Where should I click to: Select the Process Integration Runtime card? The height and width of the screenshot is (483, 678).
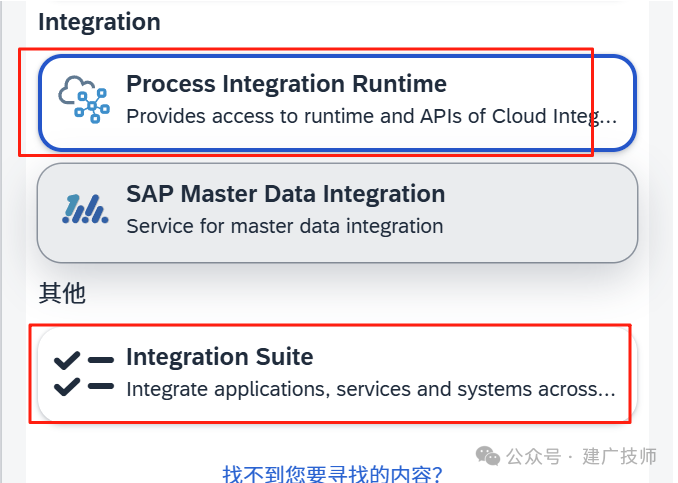(x=337, y=103)
